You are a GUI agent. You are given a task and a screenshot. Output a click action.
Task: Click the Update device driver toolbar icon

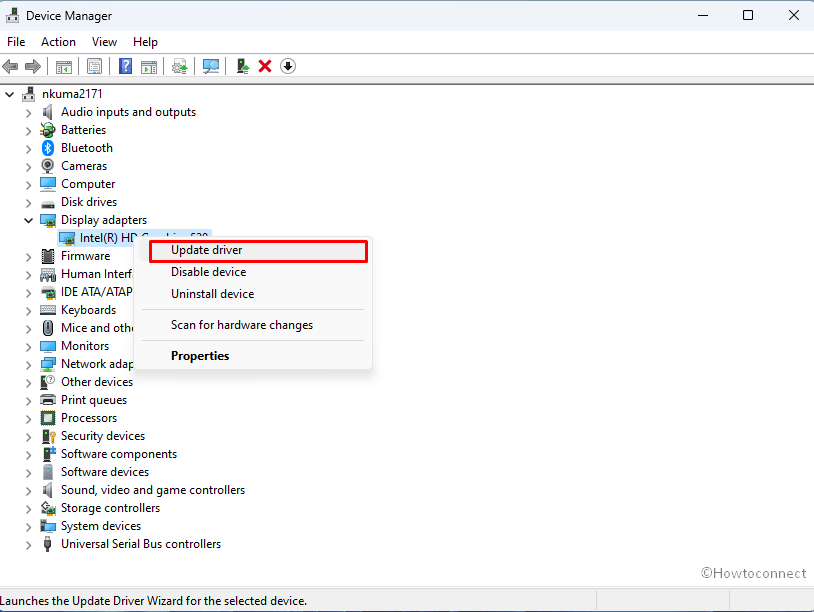[180, 66]
